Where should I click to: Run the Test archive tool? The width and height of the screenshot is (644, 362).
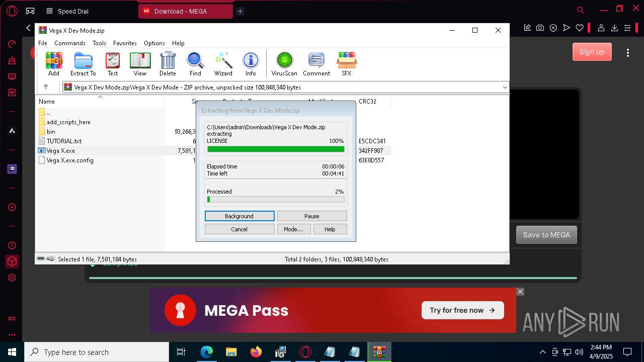click(113, 64)
